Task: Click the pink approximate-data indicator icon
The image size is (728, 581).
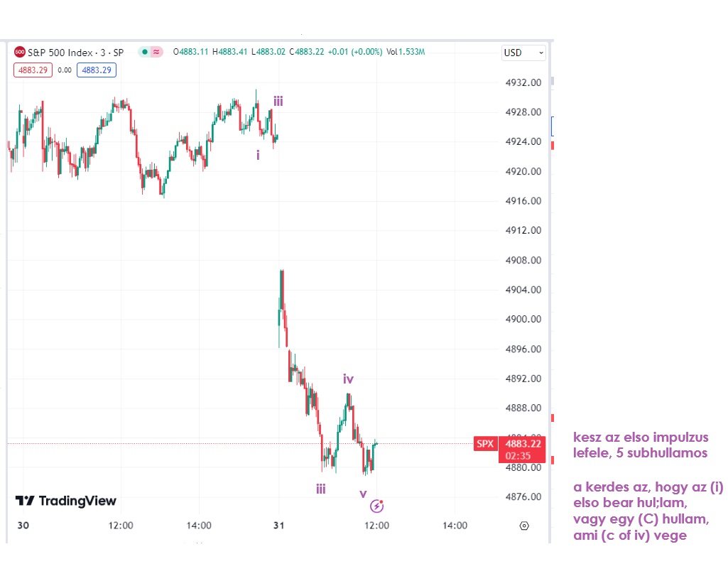Action: click(x=156, y=52)
